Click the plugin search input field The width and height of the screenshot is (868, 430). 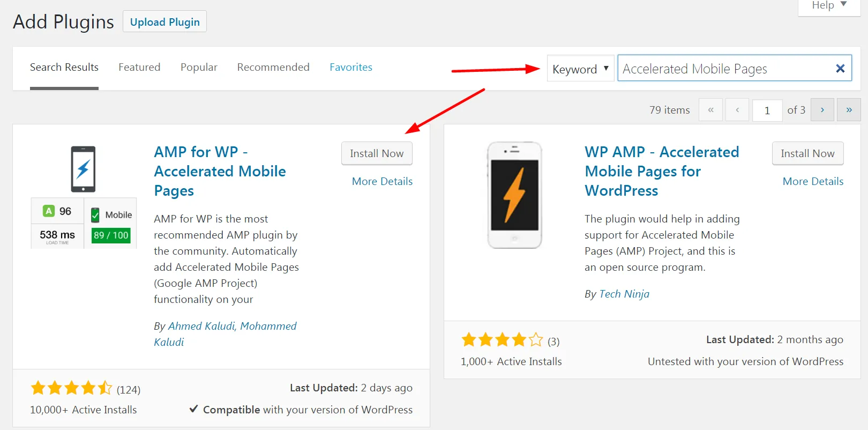click(x=723, y=69)
